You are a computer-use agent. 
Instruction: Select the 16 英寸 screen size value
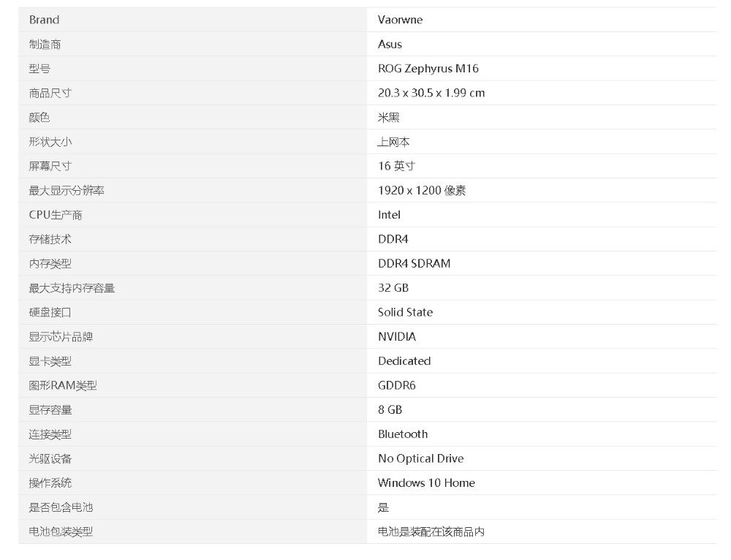tap(396, 166)
